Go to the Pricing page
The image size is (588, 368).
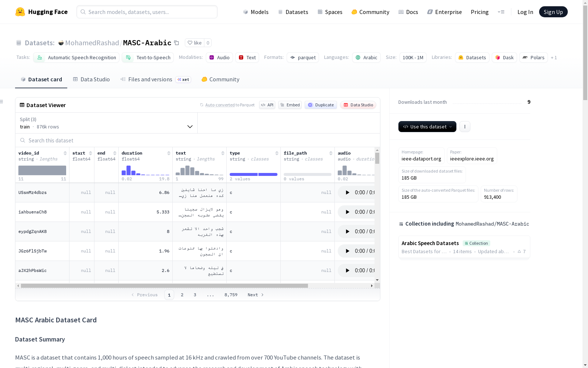[480, 12]
